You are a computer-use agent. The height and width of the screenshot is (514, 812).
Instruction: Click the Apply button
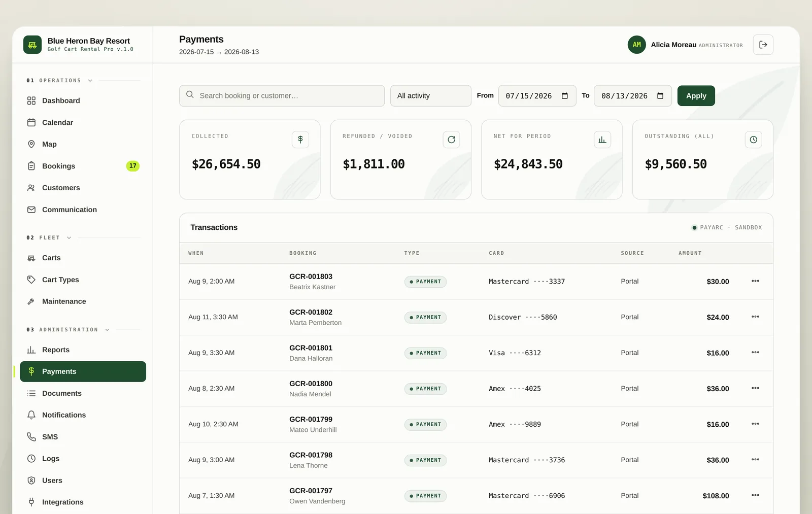click(696, 96)
